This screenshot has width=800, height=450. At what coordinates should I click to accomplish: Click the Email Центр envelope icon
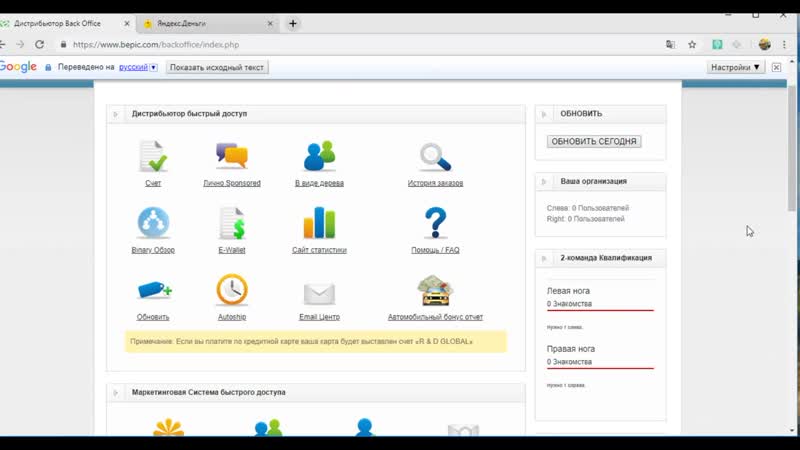319,293
